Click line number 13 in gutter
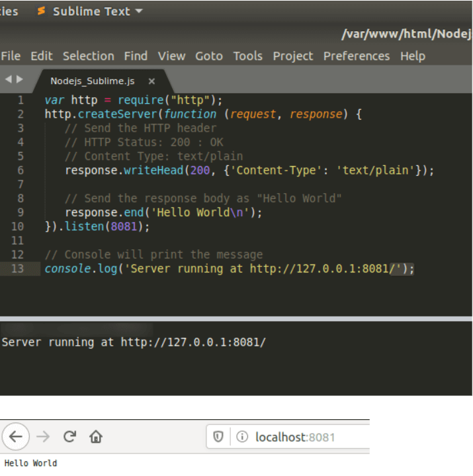 (17, 268)
